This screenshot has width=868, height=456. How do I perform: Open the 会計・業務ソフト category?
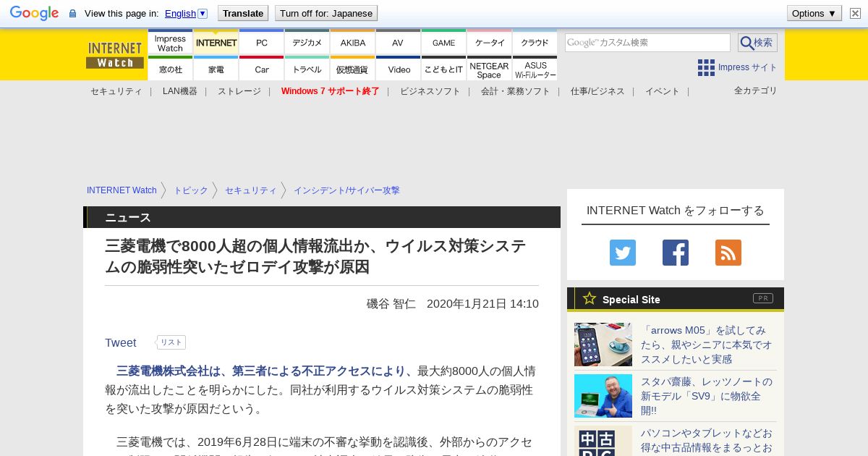(516, 91)
